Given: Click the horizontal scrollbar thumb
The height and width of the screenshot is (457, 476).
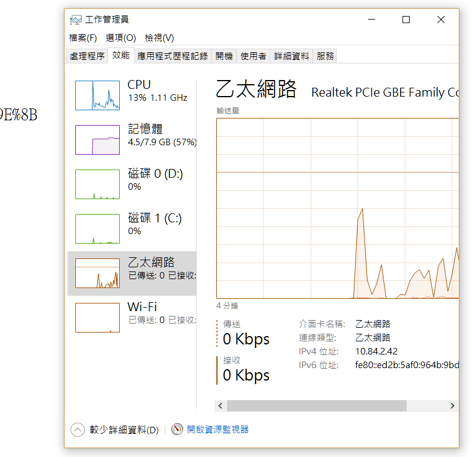Looking at the screenshot, I should [x=317, y=405].
